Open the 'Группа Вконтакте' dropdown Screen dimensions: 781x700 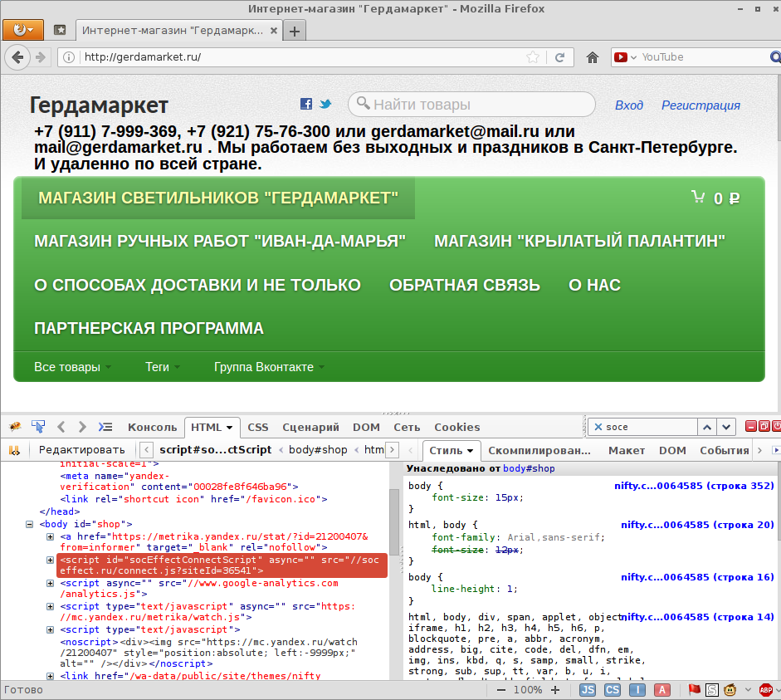[269, 367]
